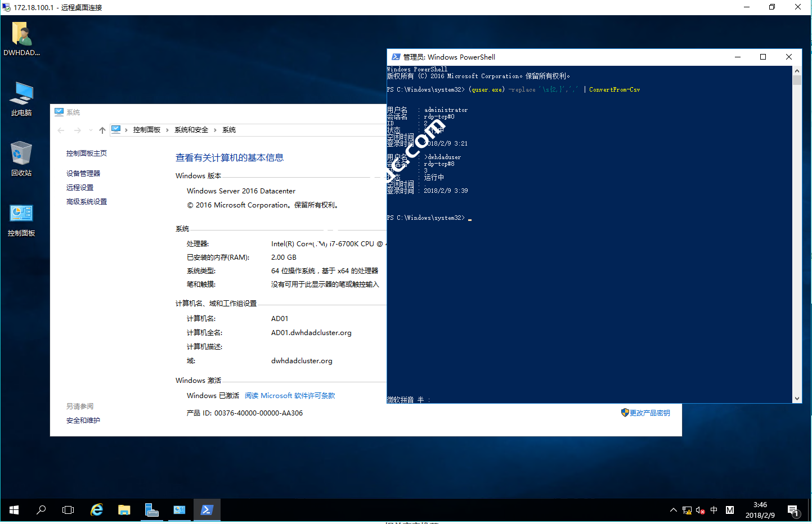Open File Explorer from the taskbar
The height and width of the screenshot is (524, 812).
124,510
